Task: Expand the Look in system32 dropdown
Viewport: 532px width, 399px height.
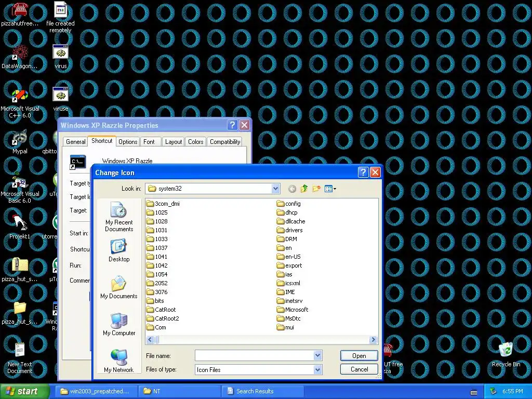Action: (x=275, y=189)
